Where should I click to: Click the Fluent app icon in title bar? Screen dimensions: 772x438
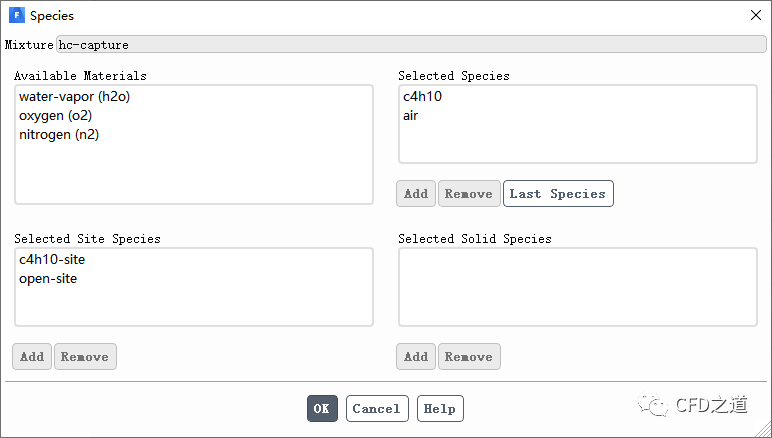pyautogui.click(x=17, y=16)
